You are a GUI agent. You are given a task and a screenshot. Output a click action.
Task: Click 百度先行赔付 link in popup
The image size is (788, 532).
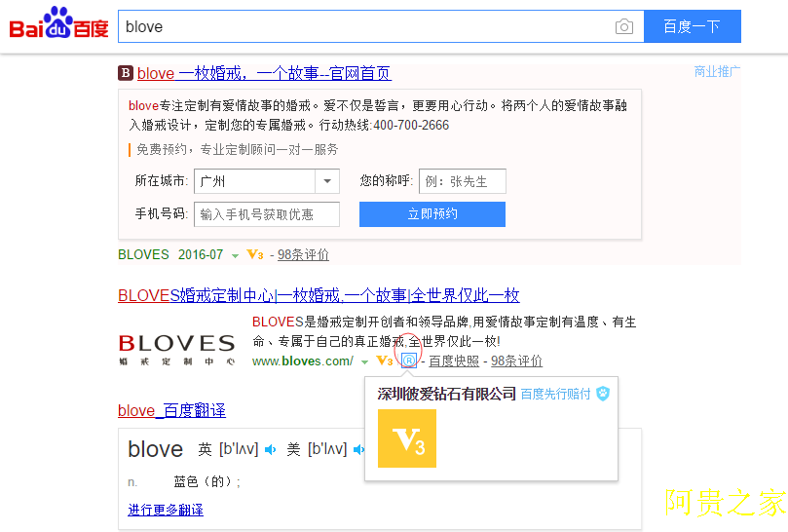click(x=555, y=394)
